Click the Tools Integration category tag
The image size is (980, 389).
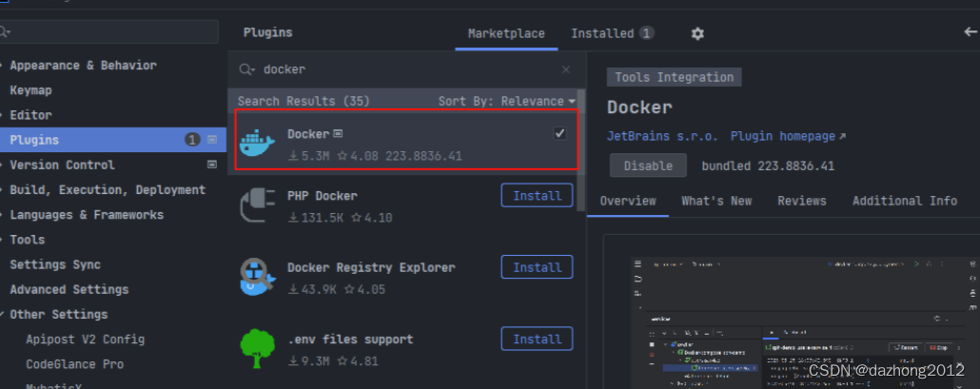coord(674,77)
